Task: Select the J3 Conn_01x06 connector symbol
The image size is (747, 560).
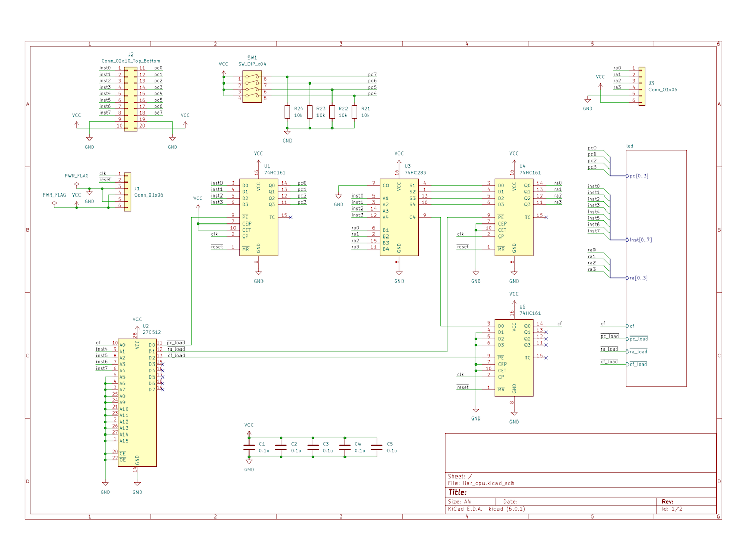Action: (642, 86)
